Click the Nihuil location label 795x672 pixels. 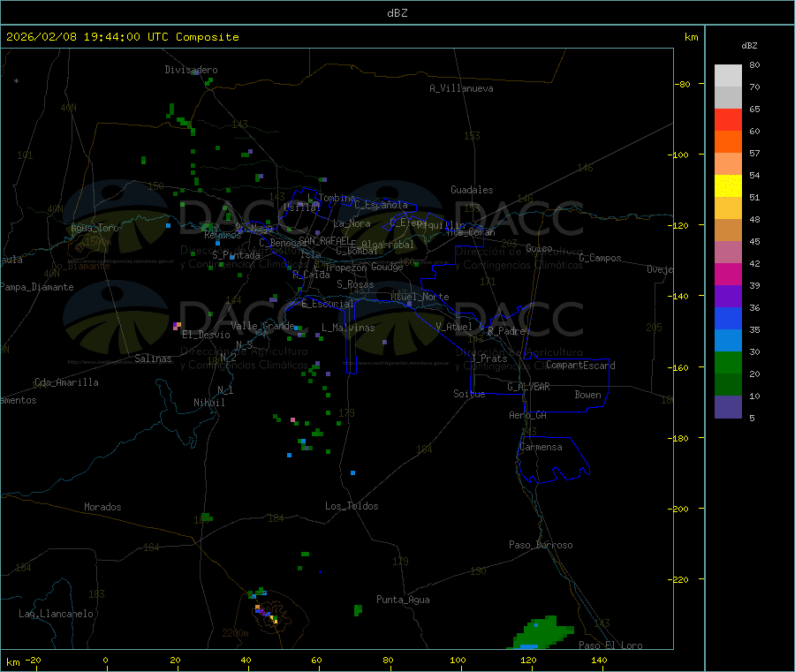pyautogui.click(x=209, y=403)
